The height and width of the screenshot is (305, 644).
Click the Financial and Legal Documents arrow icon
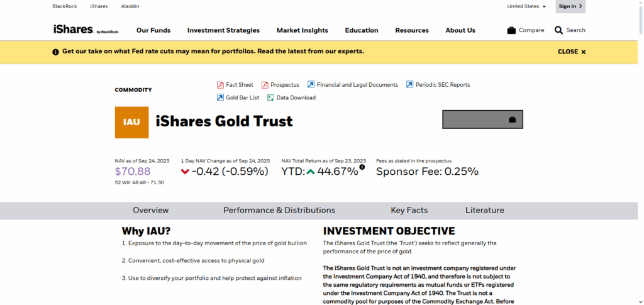click(311, 84)
